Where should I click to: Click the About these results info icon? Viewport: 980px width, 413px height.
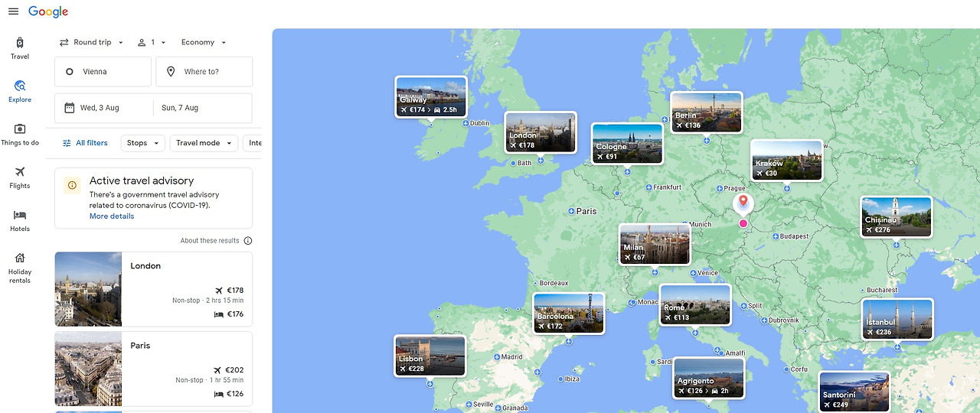tap(247, 241)
